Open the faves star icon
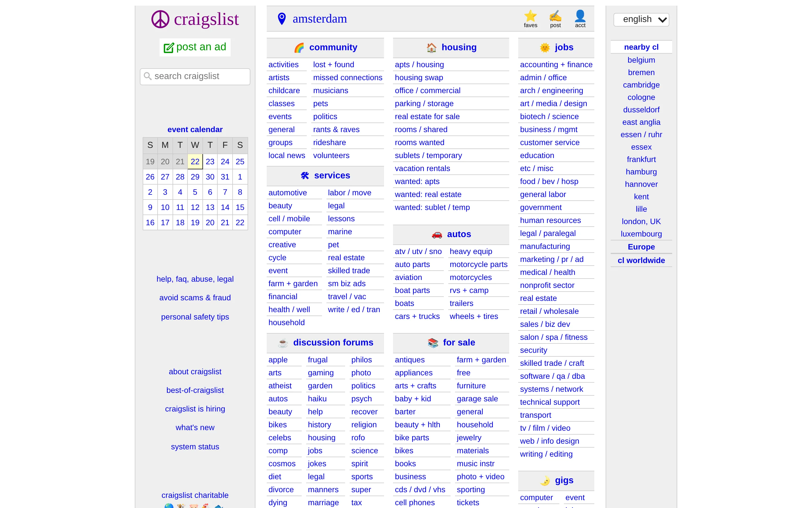The height and width of the screenshot is (508, 812). (531, 16)
